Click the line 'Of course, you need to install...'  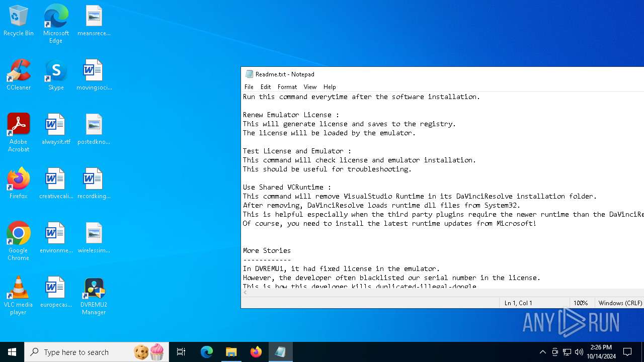pyautogui.click(x=389, y=223)
